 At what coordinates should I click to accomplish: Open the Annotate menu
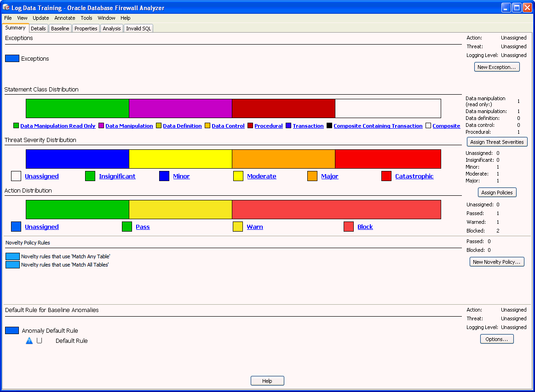(65, 18)
